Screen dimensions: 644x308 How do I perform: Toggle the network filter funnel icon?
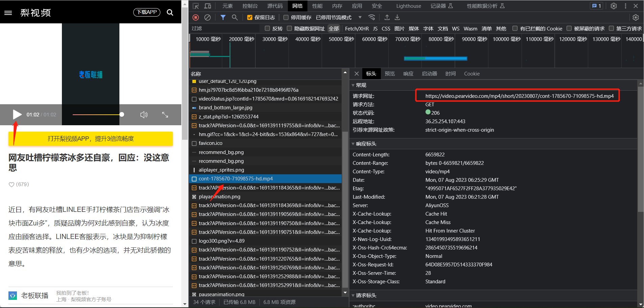click(223, 17)
